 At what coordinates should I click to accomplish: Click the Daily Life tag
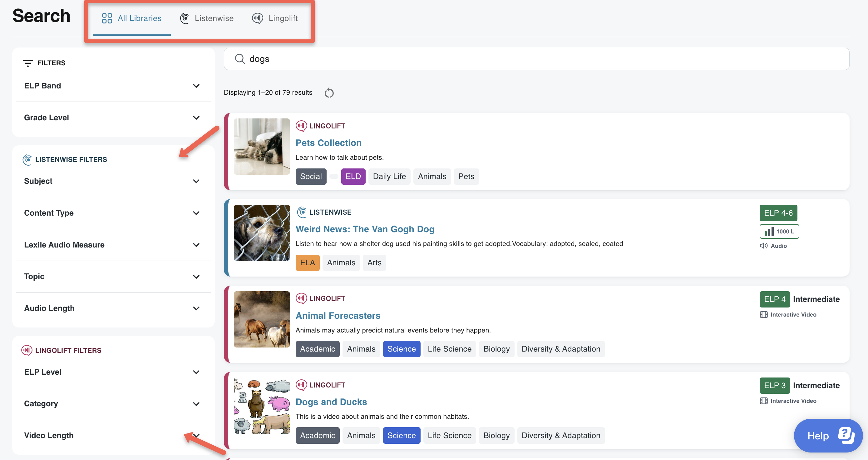pyautogui.click(x=390, y=176)
